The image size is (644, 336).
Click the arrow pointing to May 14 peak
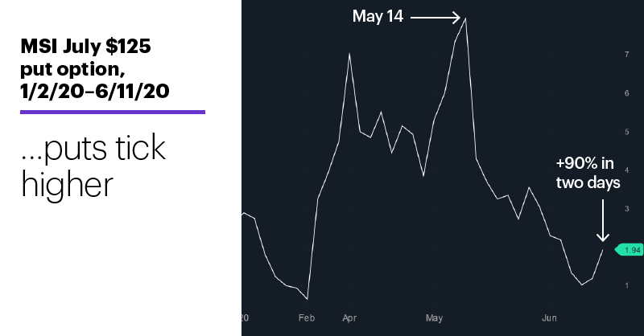436,18
